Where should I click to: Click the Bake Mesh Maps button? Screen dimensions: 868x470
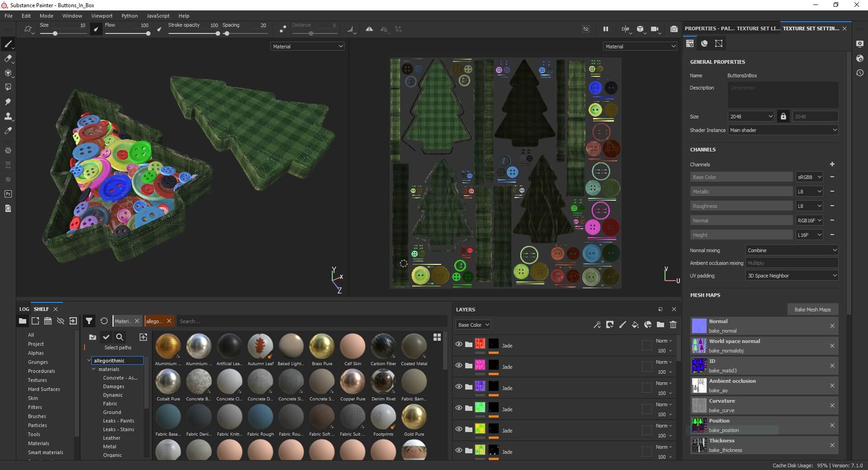click(x=812, y=310)
